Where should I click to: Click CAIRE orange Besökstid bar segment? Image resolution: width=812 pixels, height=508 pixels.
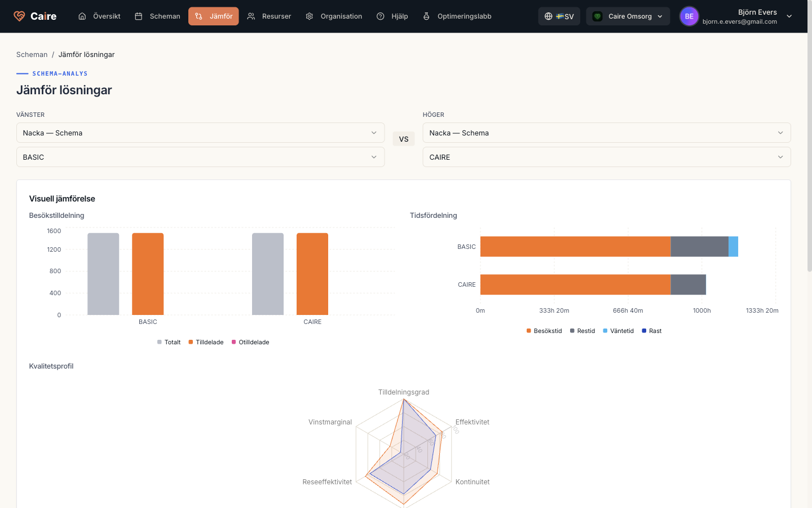(x=576, y=284)
